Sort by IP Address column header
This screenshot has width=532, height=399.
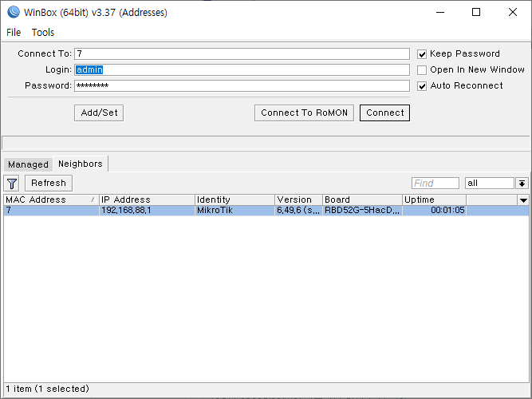pos(147,199)
